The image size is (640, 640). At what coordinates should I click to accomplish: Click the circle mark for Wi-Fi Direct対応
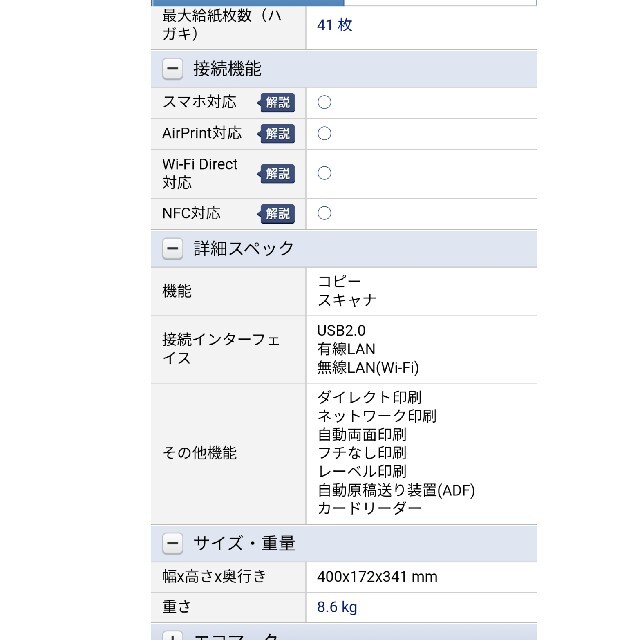click(324, 173)
